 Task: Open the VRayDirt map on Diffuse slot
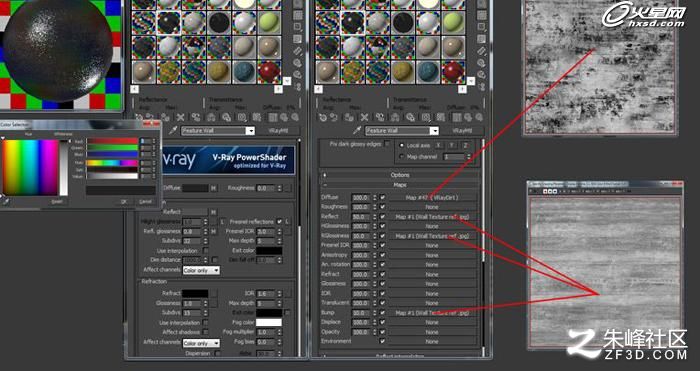(x=432, y=197)
